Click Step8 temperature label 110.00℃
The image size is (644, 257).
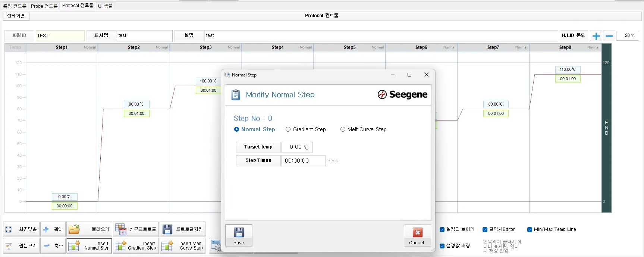[568, 69]
